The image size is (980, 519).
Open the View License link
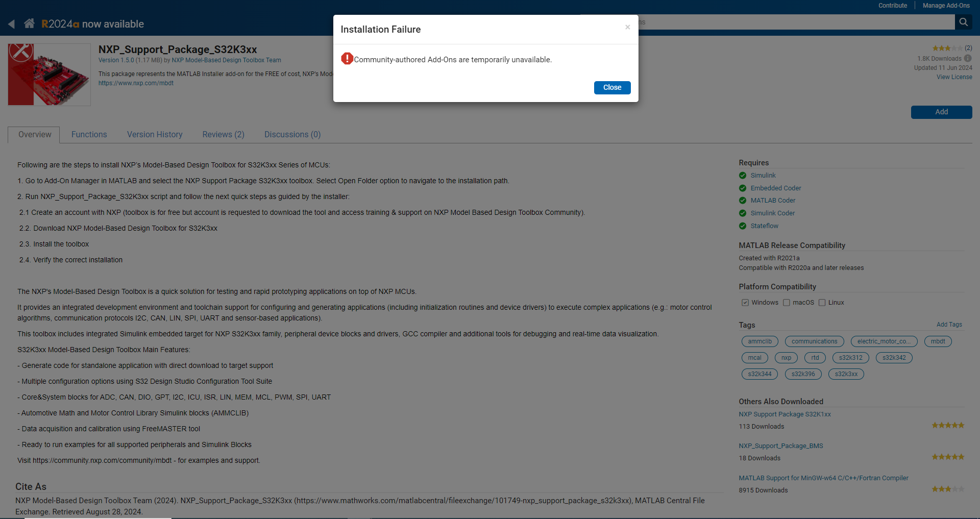(x=954, y=77)
